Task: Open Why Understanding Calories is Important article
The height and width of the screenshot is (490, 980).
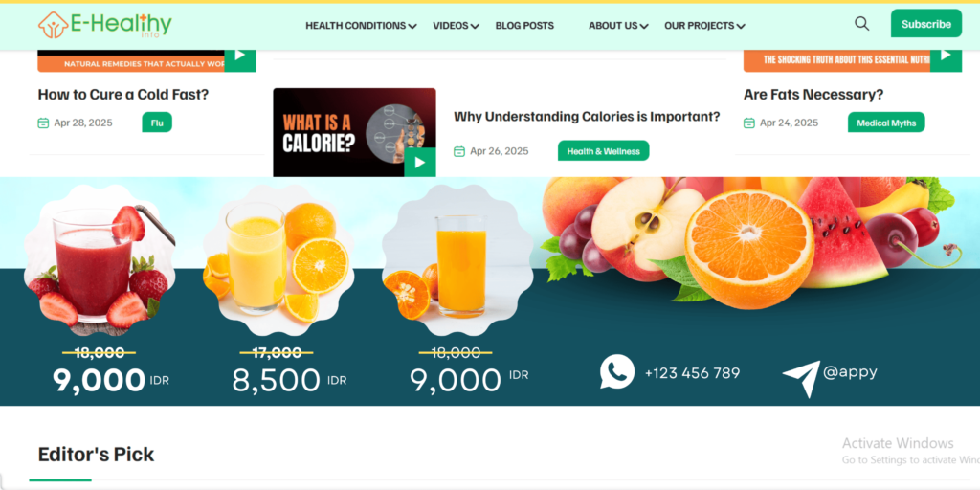Action: pos(587,117)
